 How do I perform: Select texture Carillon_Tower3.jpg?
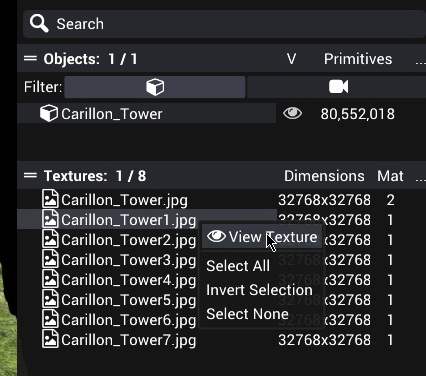[x=128, y=260]
